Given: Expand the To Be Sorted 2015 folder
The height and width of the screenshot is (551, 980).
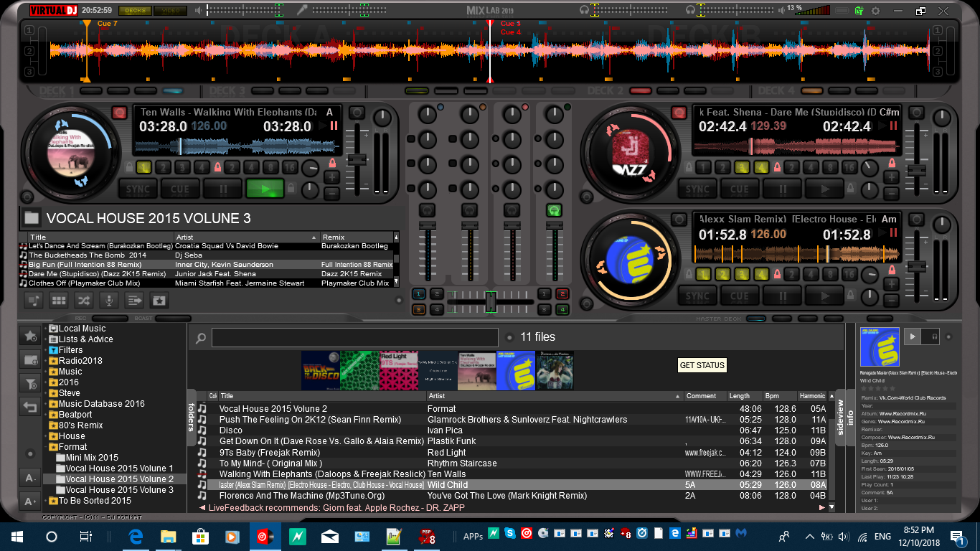Looking at the screenshot, I should pos(45,501).
